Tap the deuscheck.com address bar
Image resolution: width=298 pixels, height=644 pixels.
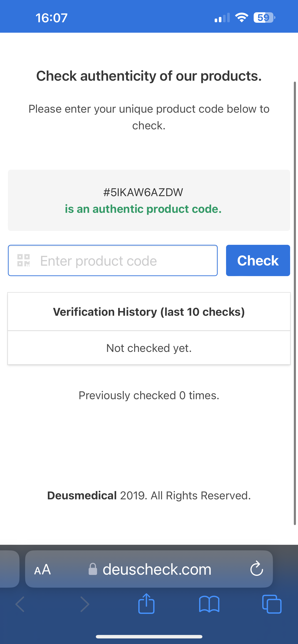[x=149, y=569]
